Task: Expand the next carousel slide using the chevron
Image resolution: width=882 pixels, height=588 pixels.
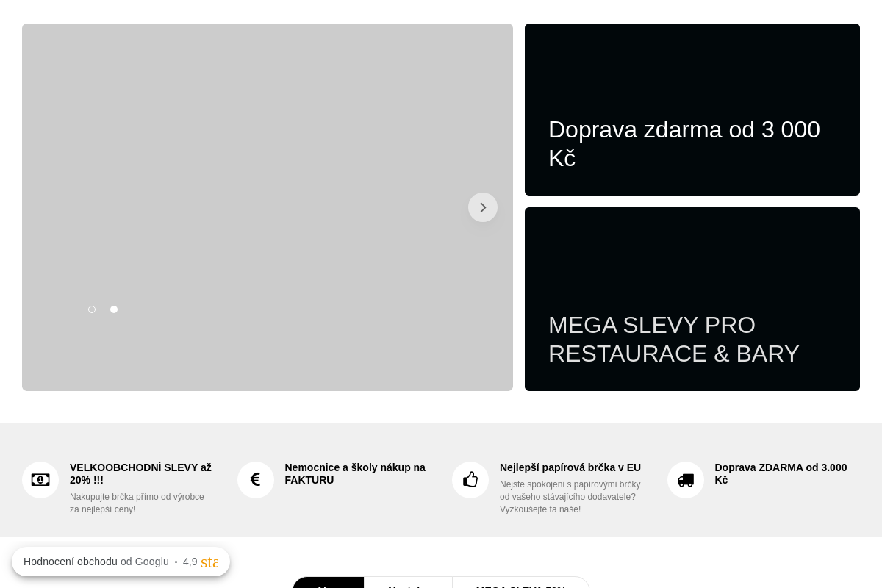Action: (483, 207)
